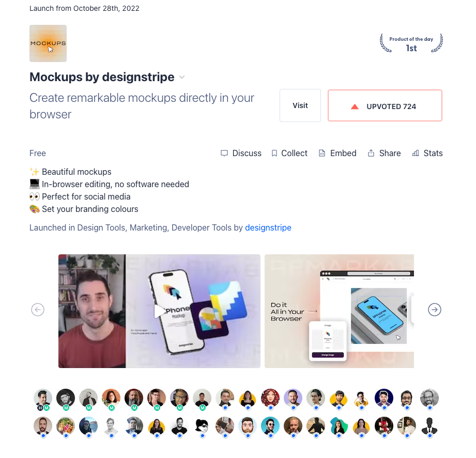Toggle the UPVOTED 724 button
476x458 pixels.
(385, 105)
